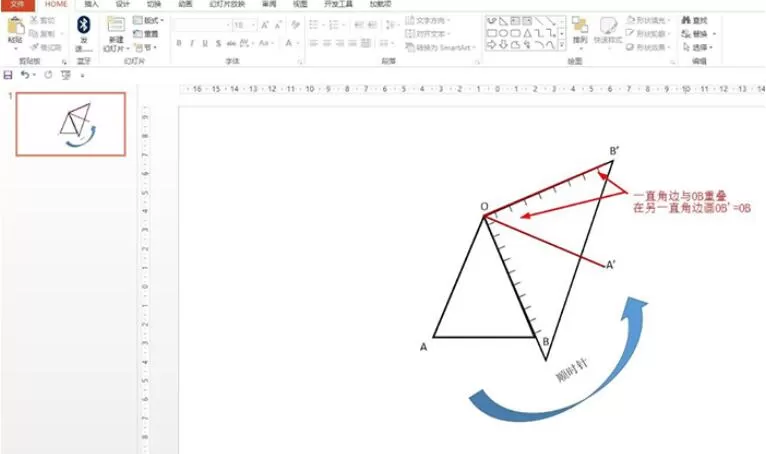Open the font name combo box
Screen dimensions: 766x454
pyautogui.click(x=202, y=25)
